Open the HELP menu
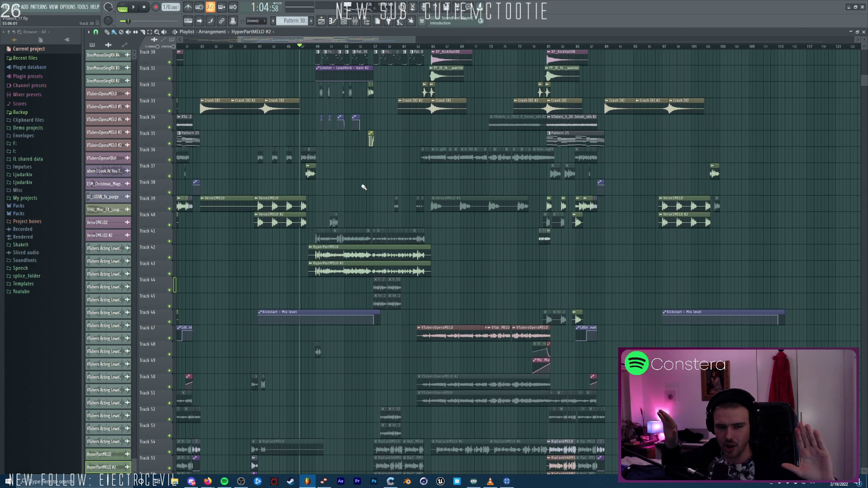This screenshot has width=868, height=488. point(94,7)
